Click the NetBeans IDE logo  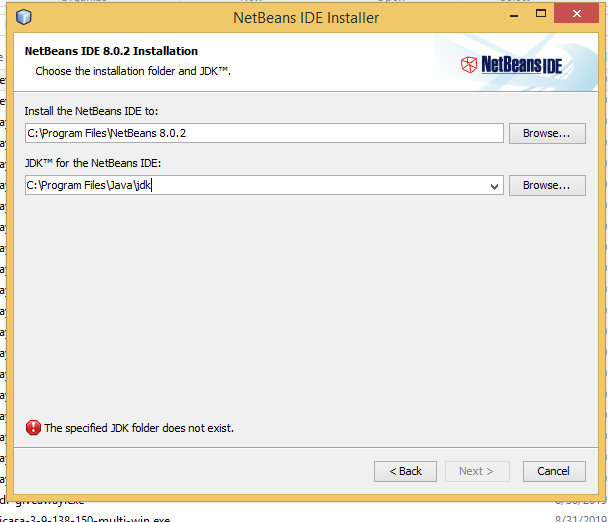coord(511,65)
